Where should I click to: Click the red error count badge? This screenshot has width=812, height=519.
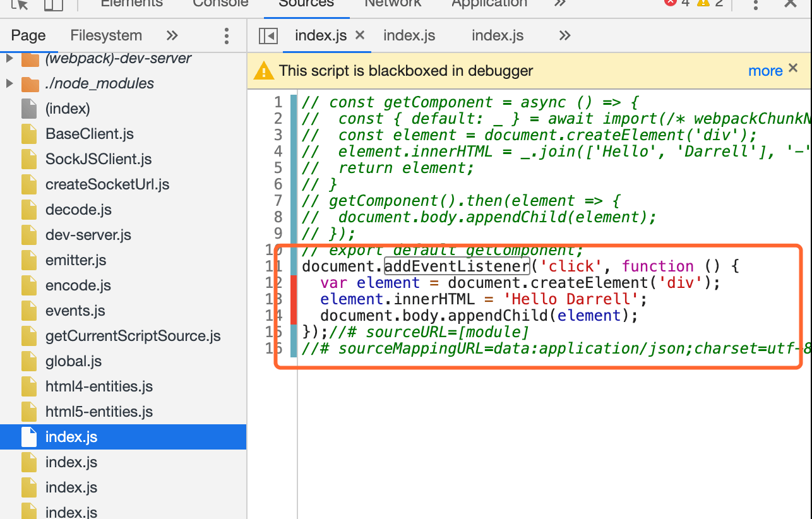[676, 3]
